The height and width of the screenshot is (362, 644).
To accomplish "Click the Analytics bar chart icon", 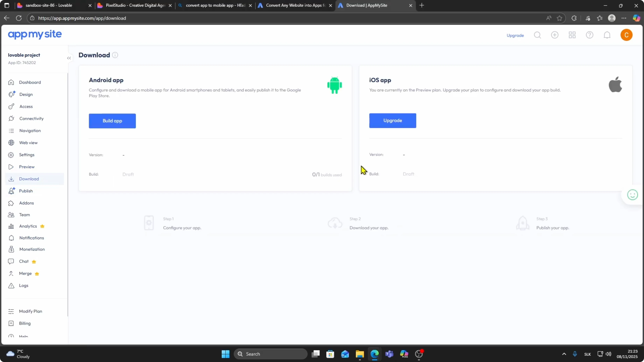I will [11, 226].
